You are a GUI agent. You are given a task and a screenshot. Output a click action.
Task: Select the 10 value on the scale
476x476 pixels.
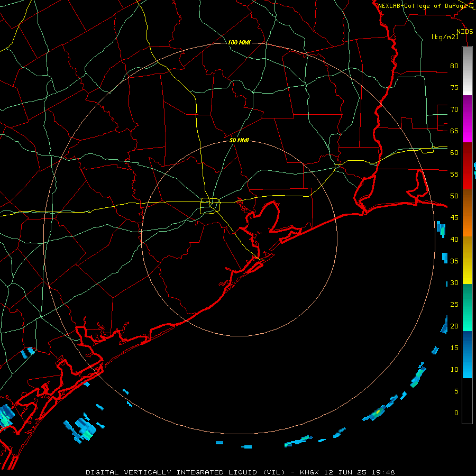[x=454, y=370]
